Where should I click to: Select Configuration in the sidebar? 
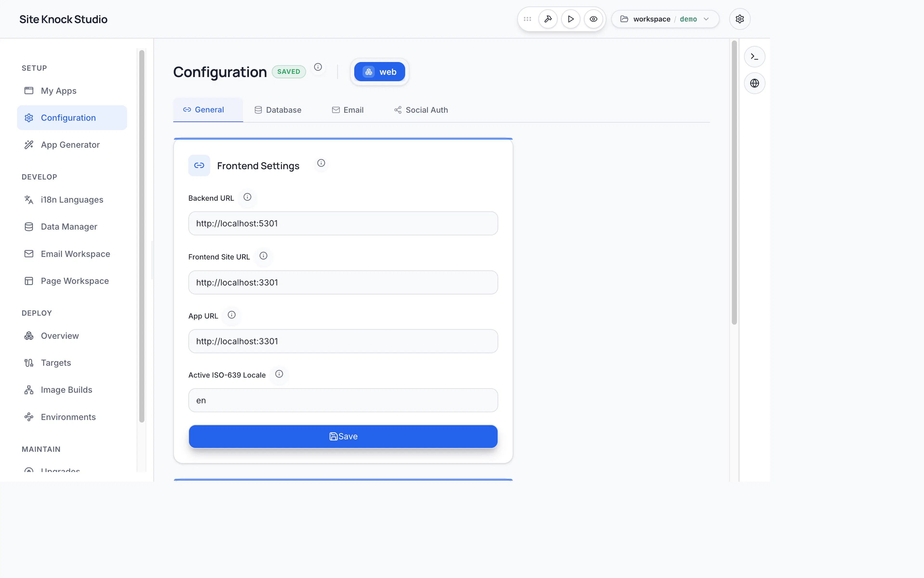(x=72, y=118)
